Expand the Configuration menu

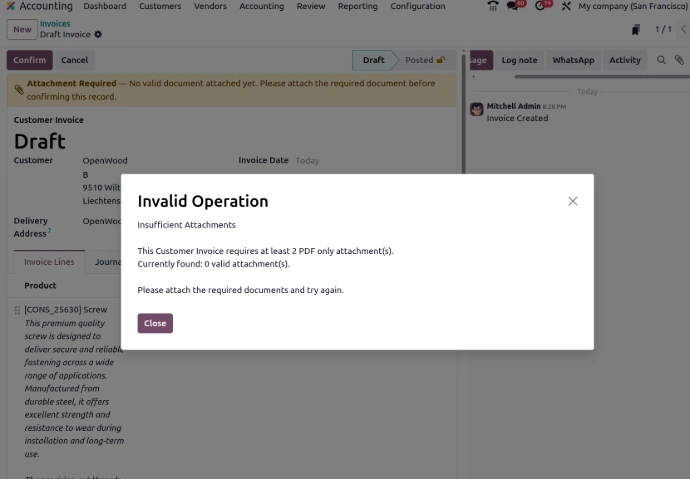point(417,6)
